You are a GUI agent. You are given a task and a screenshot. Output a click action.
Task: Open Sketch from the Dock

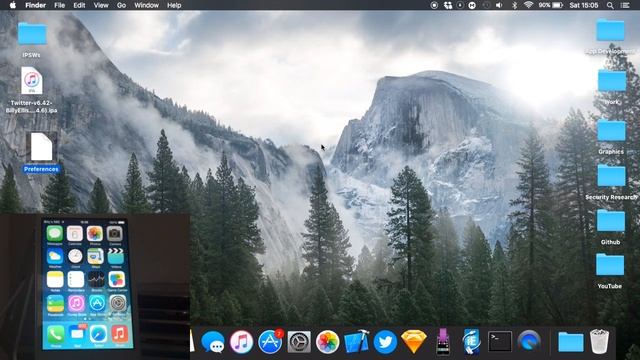[x=414, y=342]
